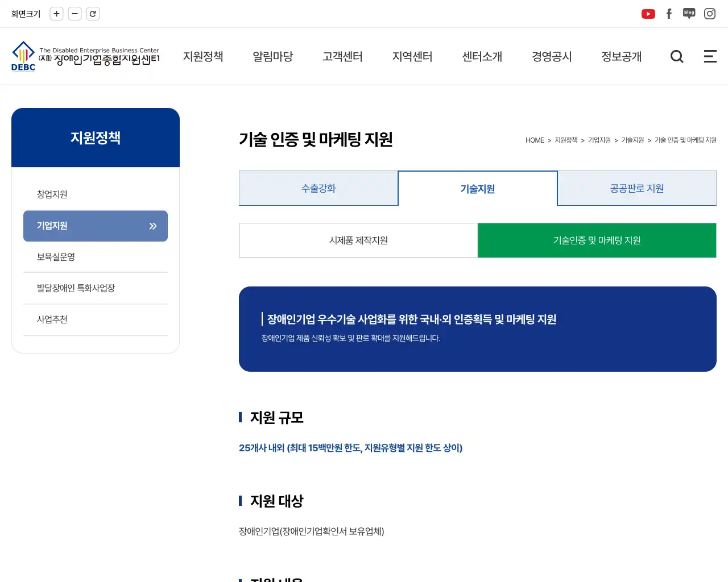Open the Instagram icon
This screenshot has height=582, width=728.
[x=710, y=14]
